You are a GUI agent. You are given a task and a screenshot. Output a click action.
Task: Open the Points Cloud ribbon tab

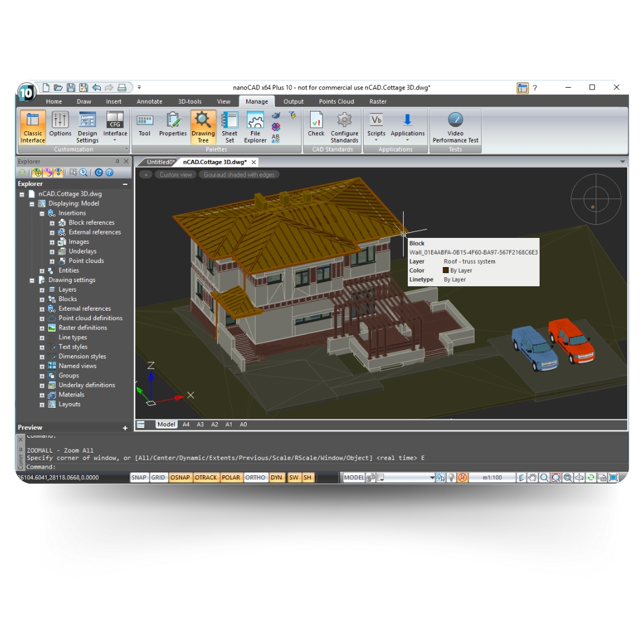click(336, 101)
